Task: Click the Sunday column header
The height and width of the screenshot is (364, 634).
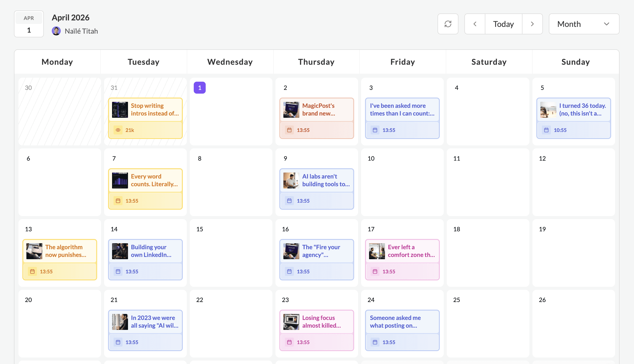Action: click(x=575, y=62)
